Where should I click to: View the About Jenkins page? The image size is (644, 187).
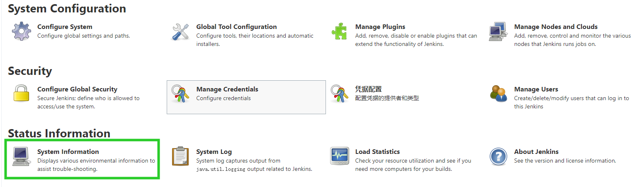[x=536, y=152]
